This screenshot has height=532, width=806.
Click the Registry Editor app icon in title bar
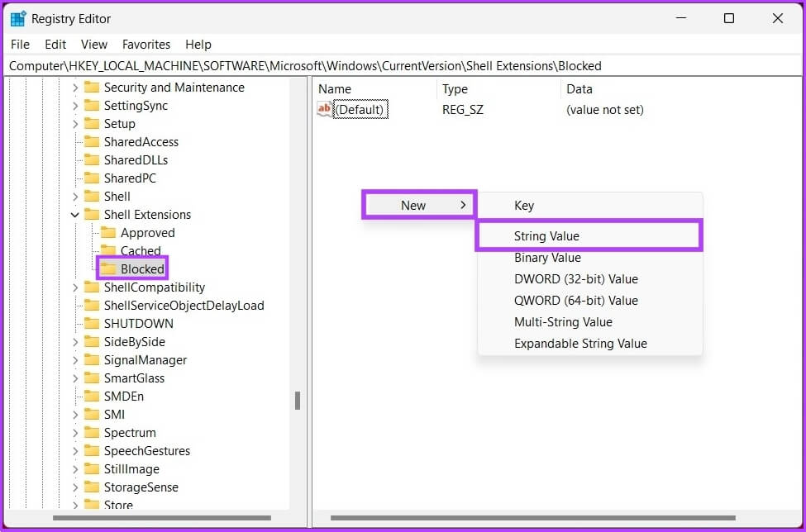(x=18, y=18)
